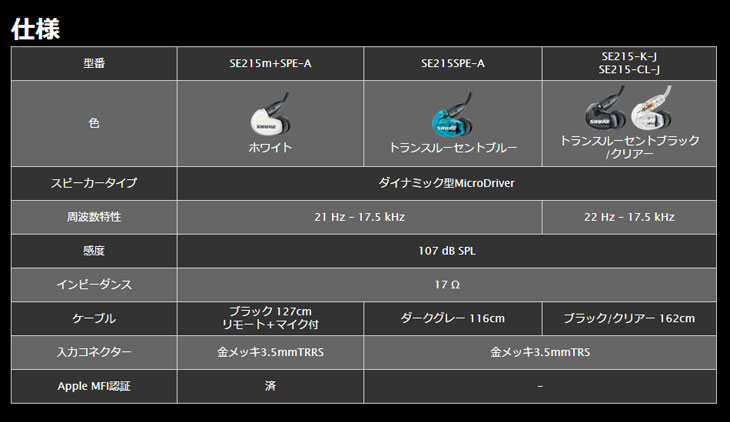Select the dash in Apple MFI row
Image resolution: width=730 pixels, height=422 pixels.
pyautogui.click(x=540, y=387)
